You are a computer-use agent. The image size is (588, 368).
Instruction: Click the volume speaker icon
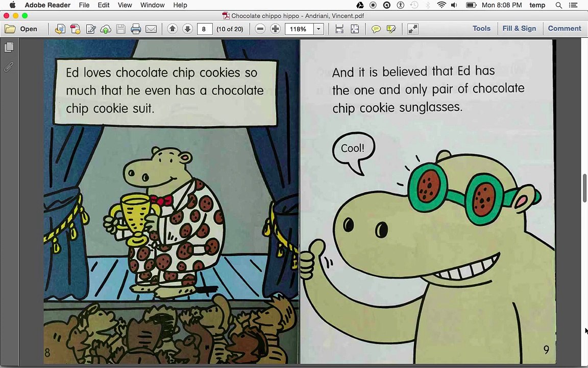click(x=454, y=5)
